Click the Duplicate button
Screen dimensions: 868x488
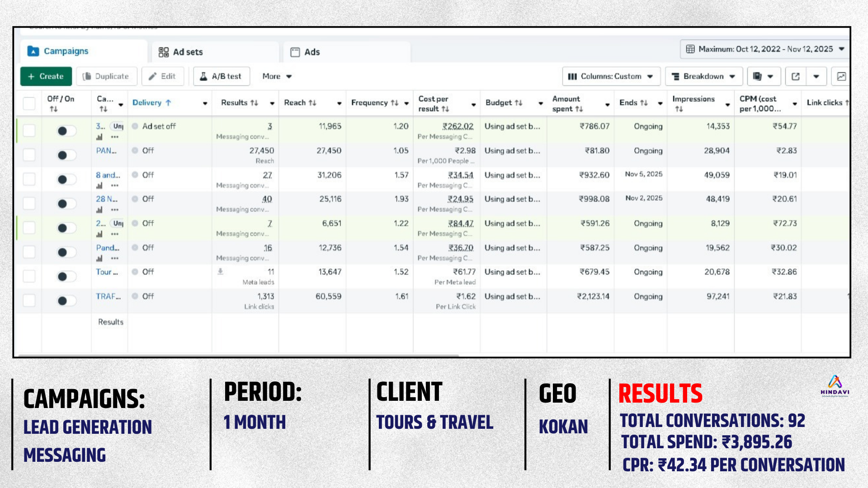click(106, 76)
